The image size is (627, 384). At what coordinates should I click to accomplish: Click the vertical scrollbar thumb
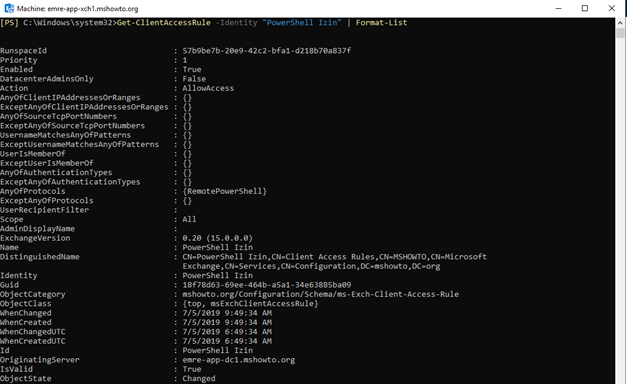(620, 33)
